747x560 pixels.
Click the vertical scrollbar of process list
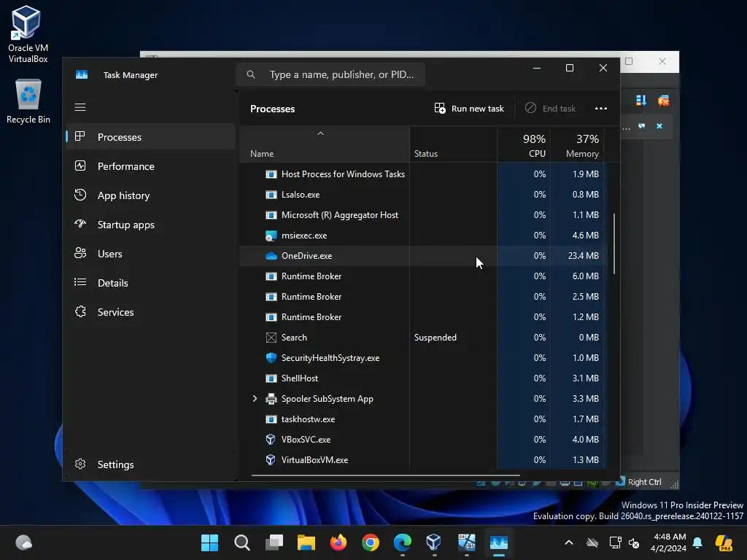click(x=614, y=244)
